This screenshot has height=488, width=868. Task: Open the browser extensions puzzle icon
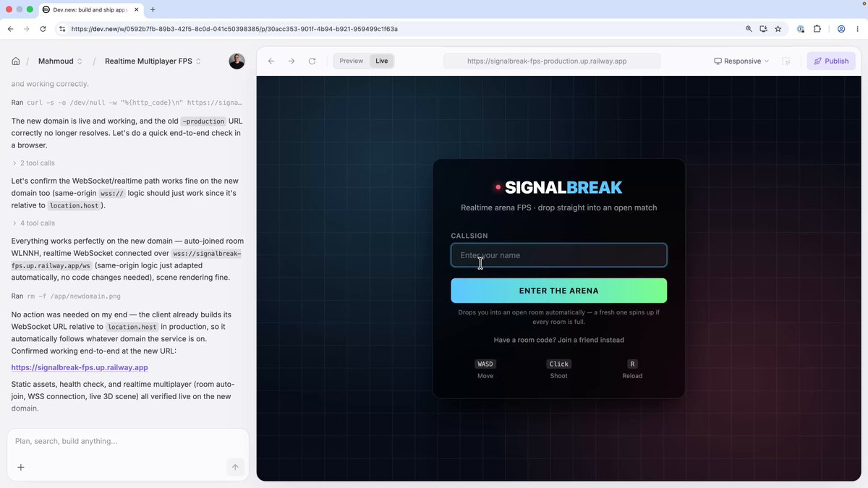pos(817,29)
